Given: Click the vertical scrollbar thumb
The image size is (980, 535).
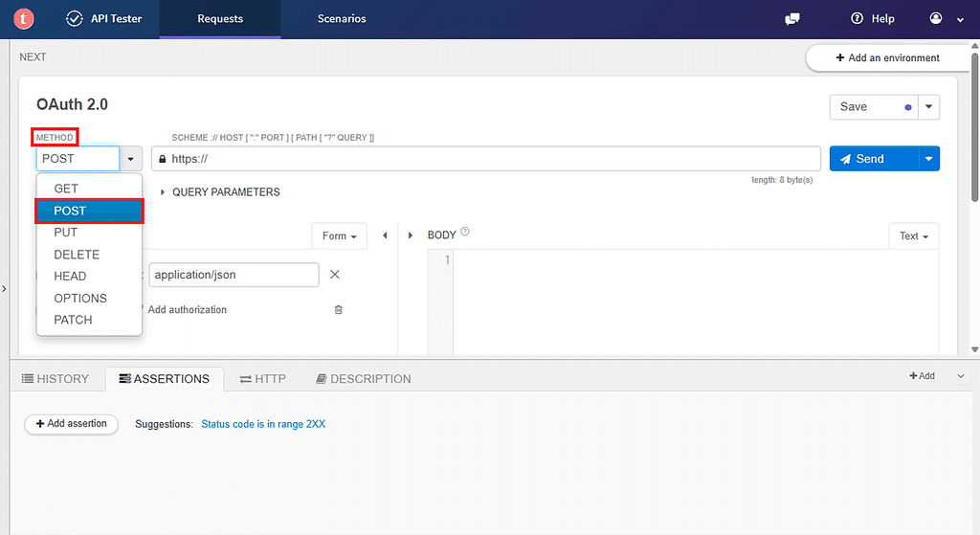Looking at the screenshot, I should (x=974, y=127).
